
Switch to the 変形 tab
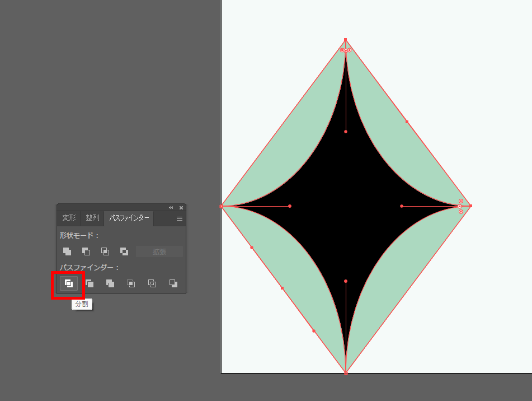tap(69, 218)
